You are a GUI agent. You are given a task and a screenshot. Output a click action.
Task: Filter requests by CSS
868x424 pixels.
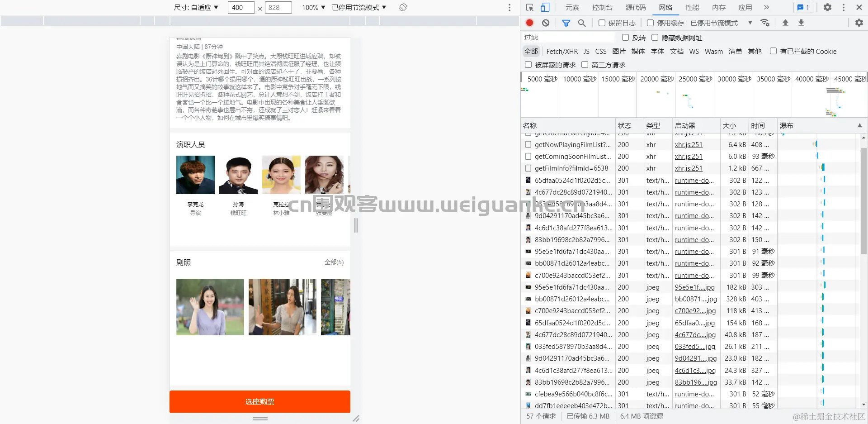click(601, 51)
